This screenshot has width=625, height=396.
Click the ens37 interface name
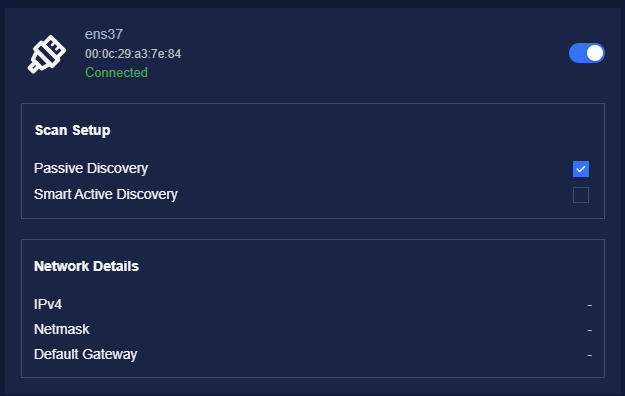(x=104, y=34)
